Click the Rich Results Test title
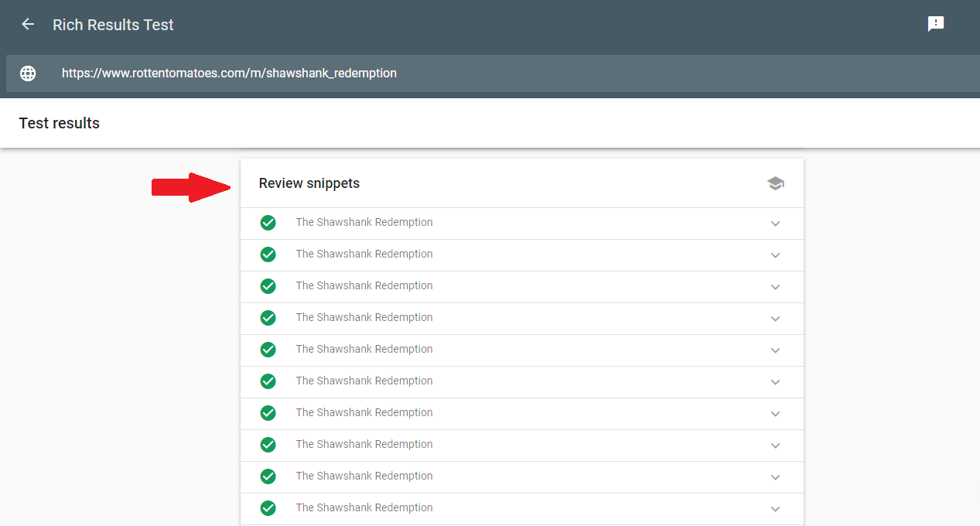Viewport: 980px width, 526px height. (113, 25)
